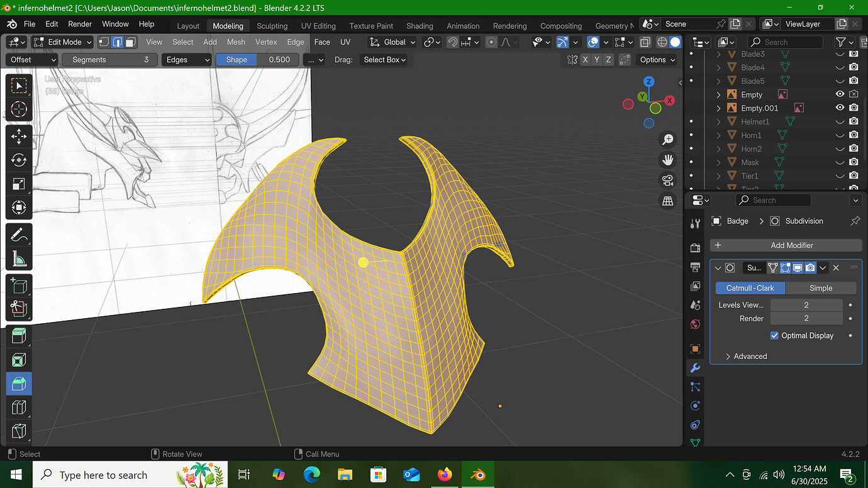Open the Tool properties tab icon
The width and height of the screenshot is (868, 488).
pyautogui.click(x=695, y=224)
